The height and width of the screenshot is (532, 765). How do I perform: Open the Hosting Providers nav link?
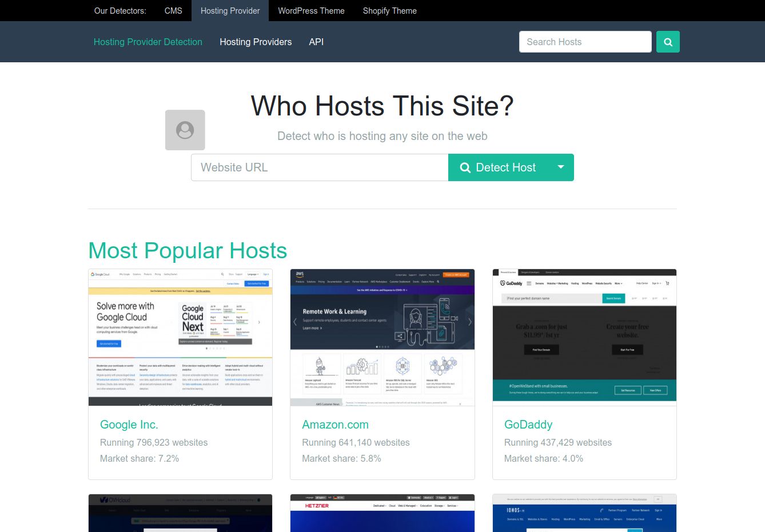click(256, 42)
